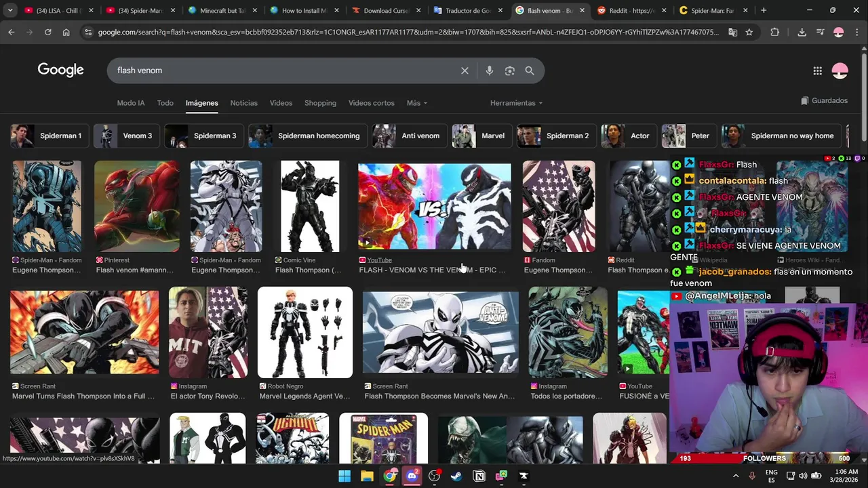Close the Download Curse browser tab
868x488 pixels.
click(x=418, y=10)
